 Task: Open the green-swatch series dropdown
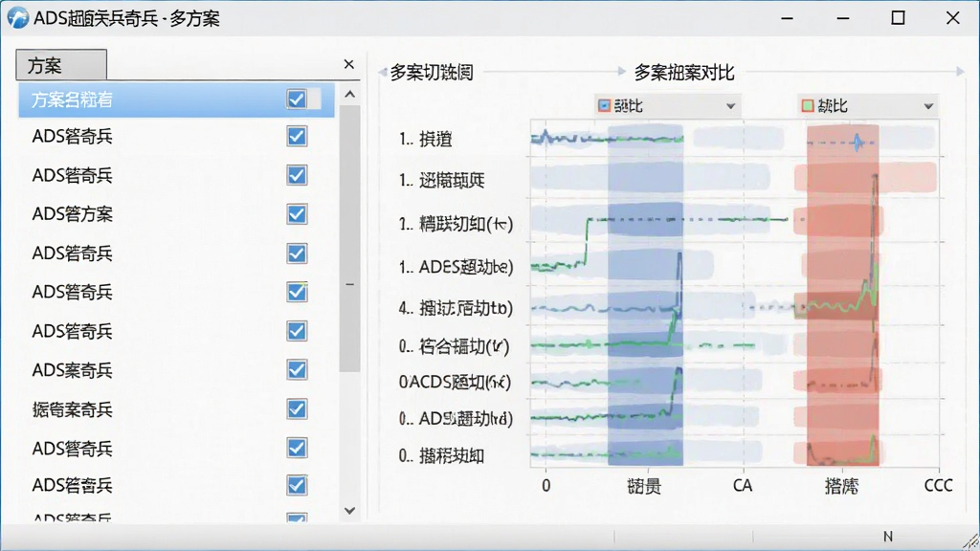868,105
